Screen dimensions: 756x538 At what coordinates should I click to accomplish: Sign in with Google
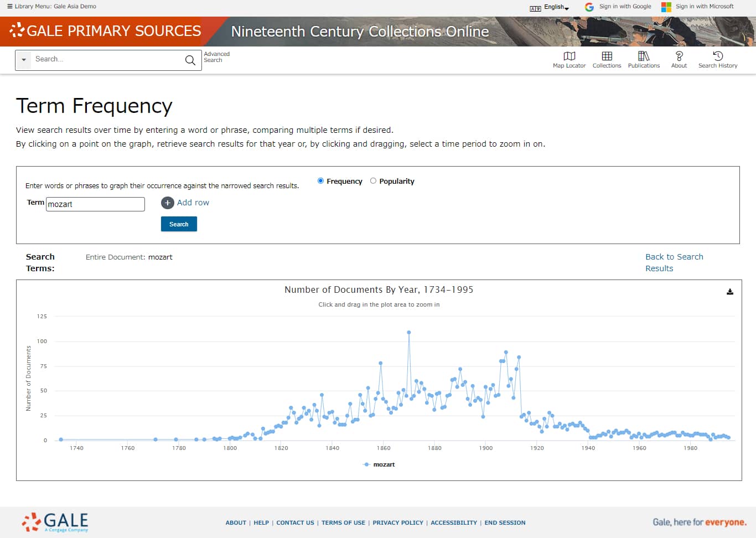point(618,7)
